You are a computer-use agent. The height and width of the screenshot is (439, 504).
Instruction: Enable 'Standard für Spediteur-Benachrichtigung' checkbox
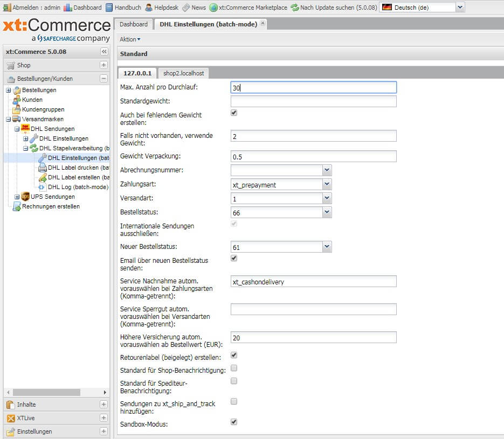point(234,381)
